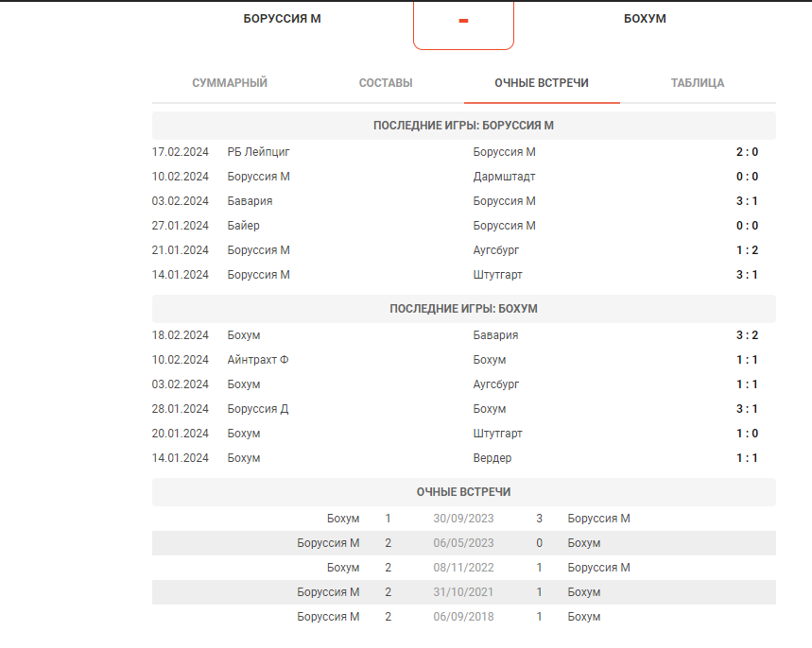
Task: Select Бохум on the left of 08/11/2022
Action: tap(343, 568)
